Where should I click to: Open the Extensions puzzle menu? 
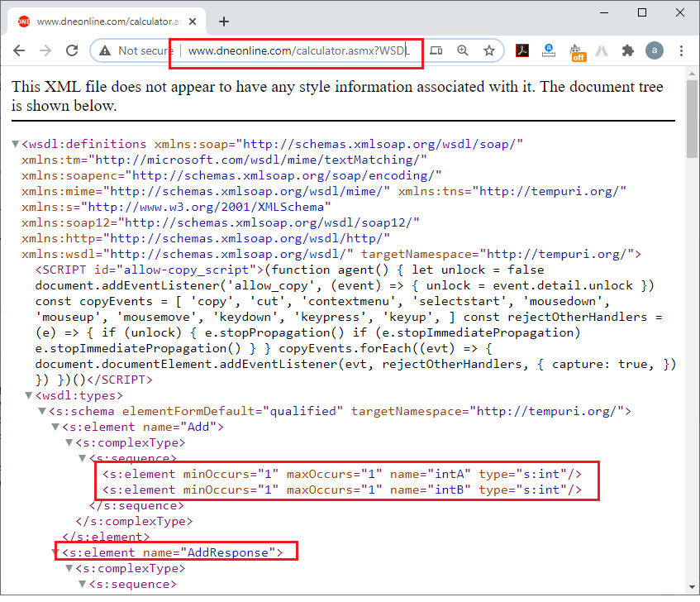pos(628,50)
